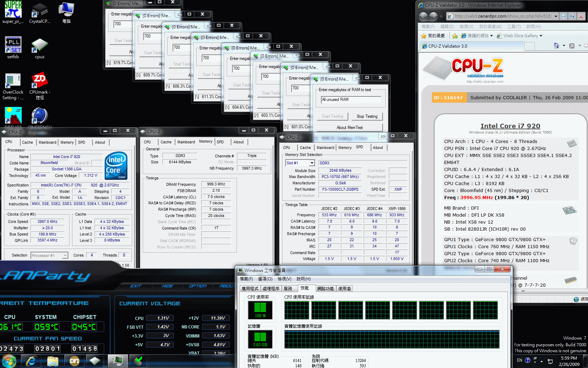
Task: Open the IE Favorites (我的最愛) menu
Action: click(490, 27)
